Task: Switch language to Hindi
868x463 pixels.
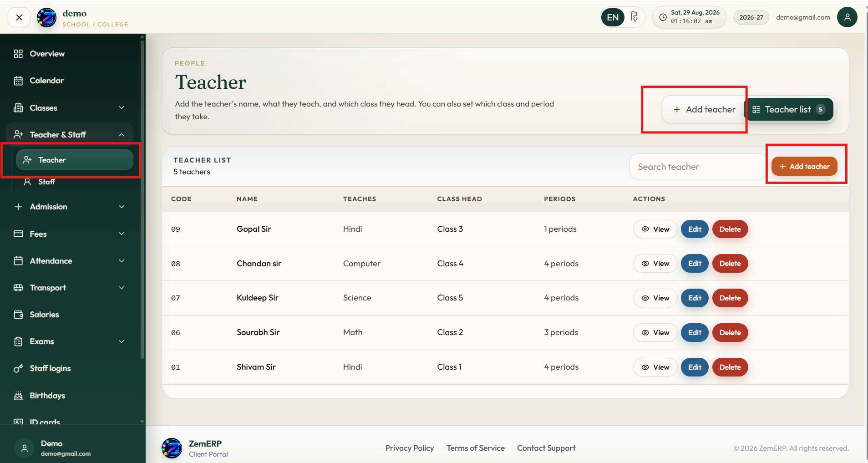Action: click(634, 17)
